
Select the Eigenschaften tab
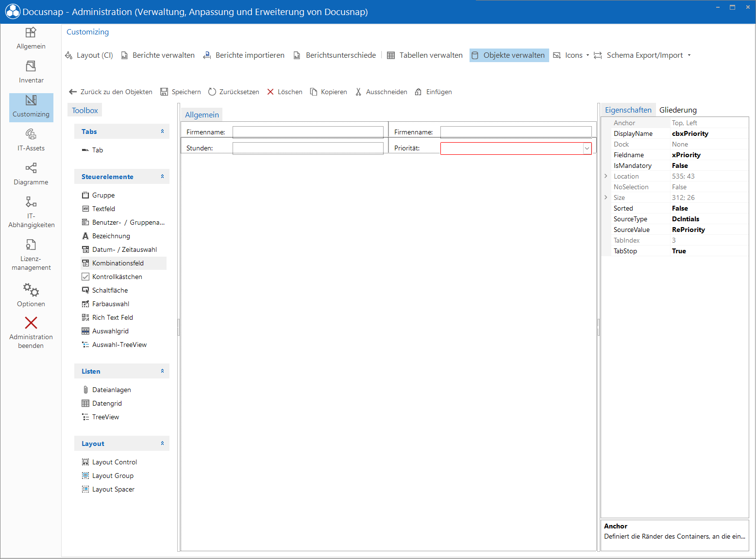tap(628, 110)
